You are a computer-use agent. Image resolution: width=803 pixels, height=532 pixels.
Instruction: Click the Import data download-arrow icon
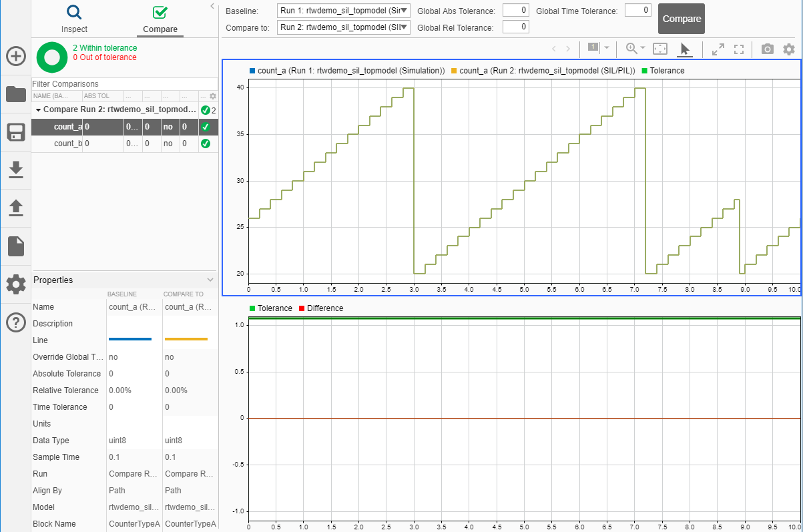(x=16, y=170)
